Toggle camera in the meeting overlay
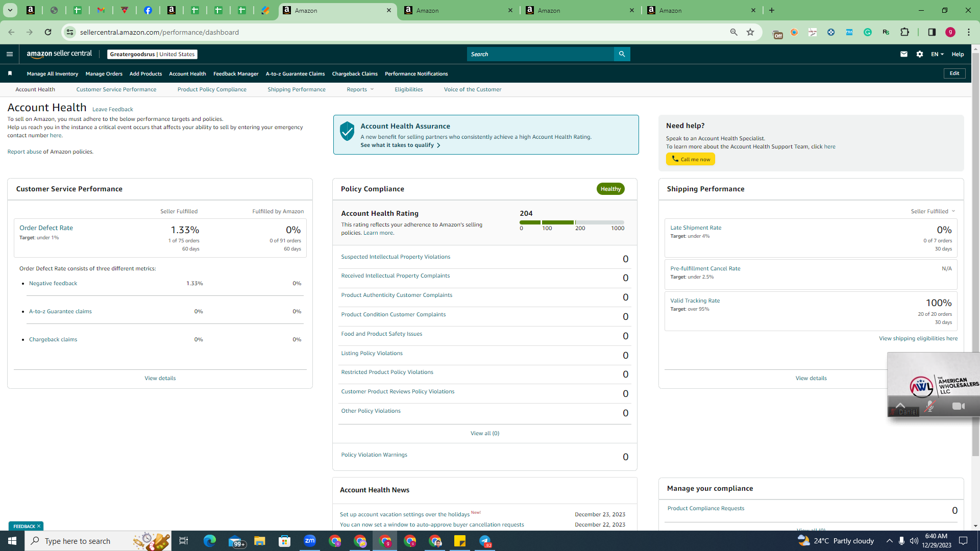Viewport: 980px width, 551px height. click(959, 406)
